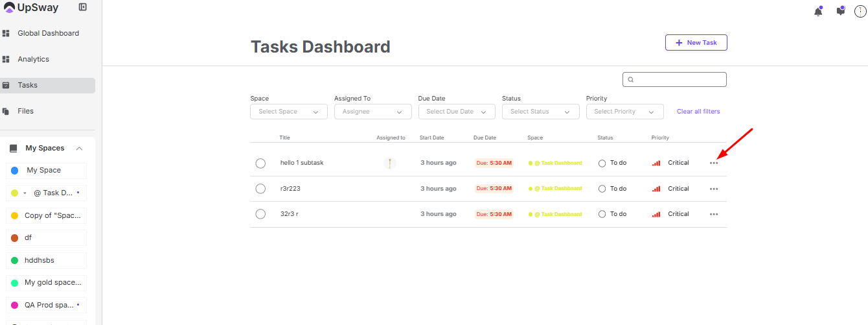Image resolution: width=868 pixels, height=325 pixels.
Task: Go to Global Dashboard in sidebar
Action: [x=48, y=33]
